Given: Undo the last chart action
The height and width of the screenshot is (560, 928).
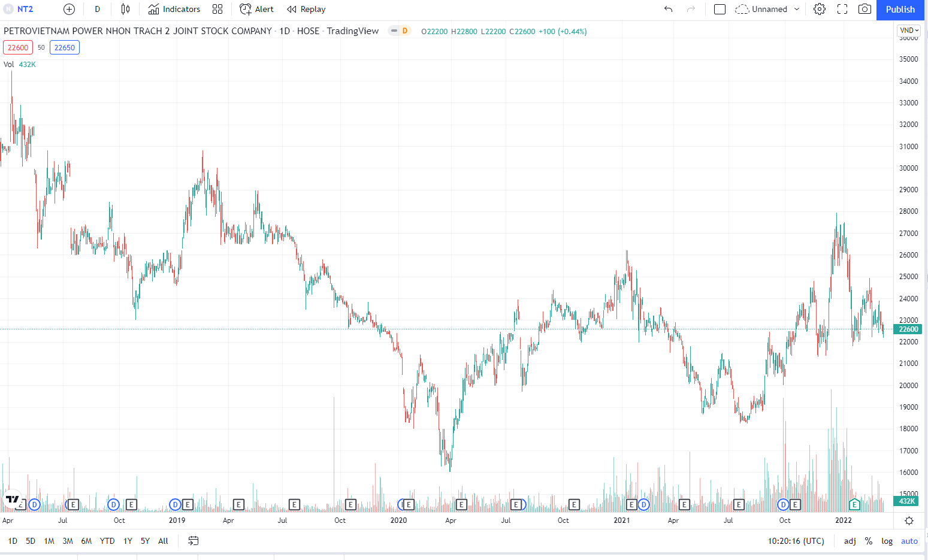Looking at the screenshot, I should [669, 9].
